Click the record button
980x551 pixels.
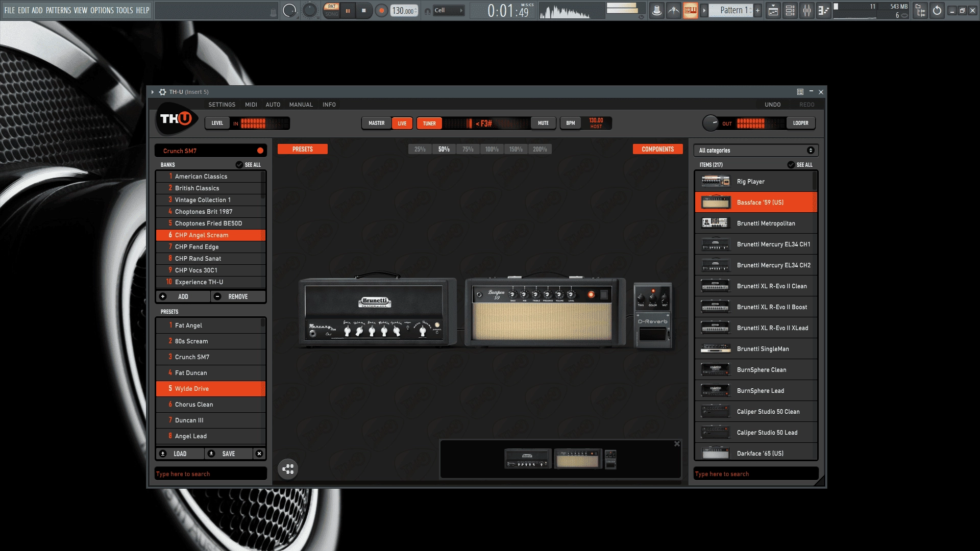tap(381, 10)
